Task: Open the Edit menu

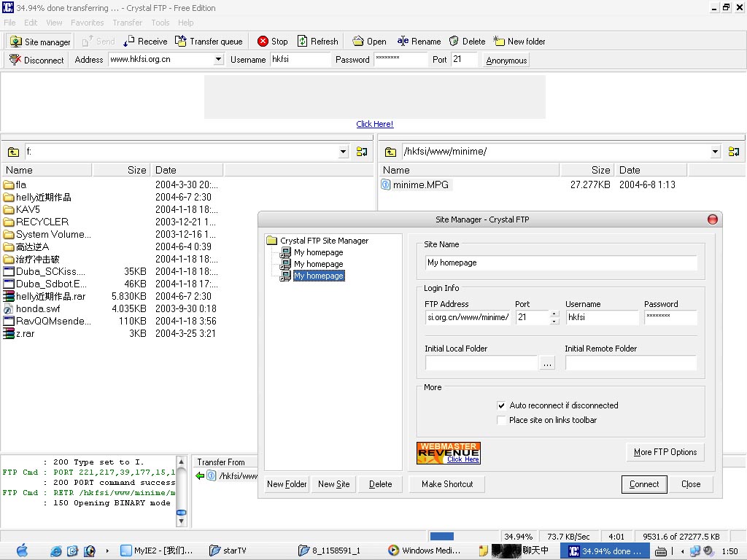Action: point(31,23)
